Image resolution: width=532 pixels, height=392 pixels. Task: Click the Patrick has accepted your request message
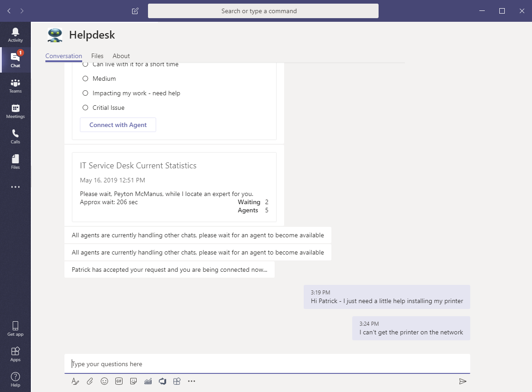(x=170, y=269)
